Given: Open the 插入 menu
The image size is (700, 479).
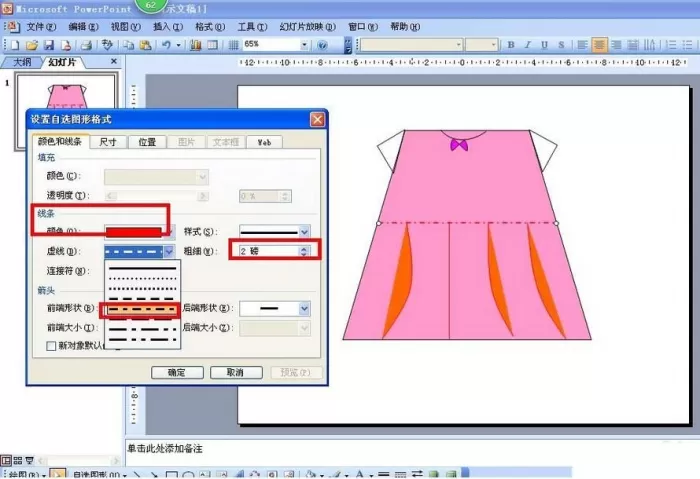Looking at the screenshot, I should (168, 27).
